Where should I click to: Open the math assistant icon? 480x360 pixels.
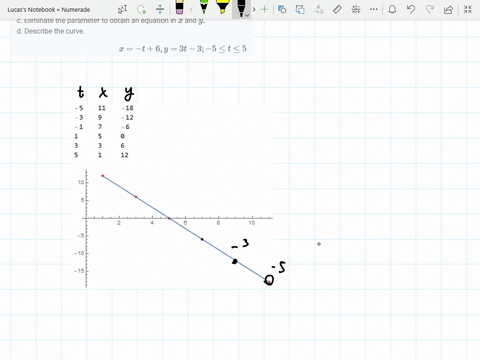[x=356, y=9]
